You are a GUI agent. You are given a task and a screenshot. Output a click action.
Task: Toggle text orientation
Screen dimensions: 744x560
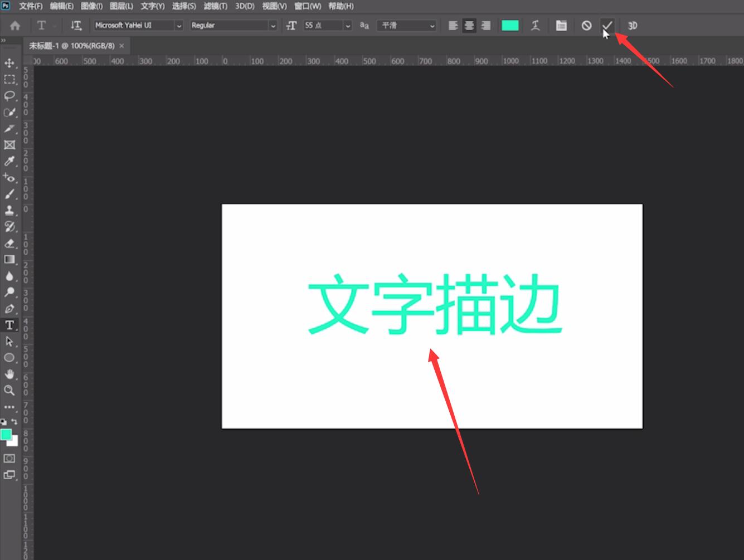pos(76,26)
